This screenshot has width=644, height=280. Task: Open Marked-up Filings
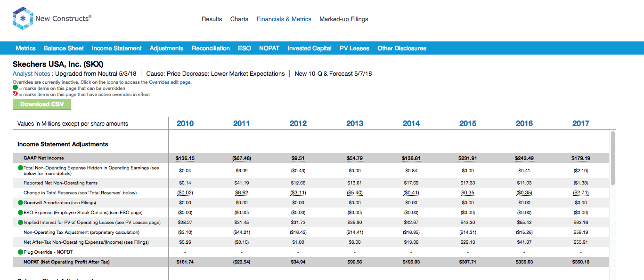(x=344, y=19)
